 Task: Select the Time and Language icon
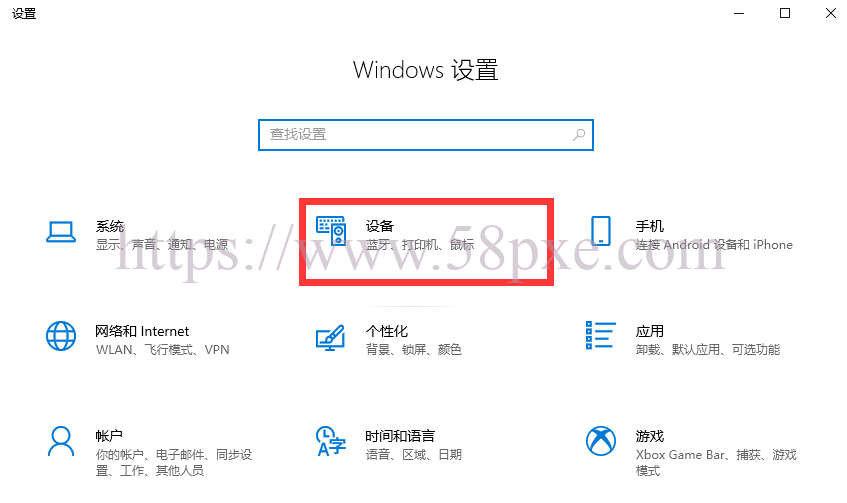click(331, 441)
